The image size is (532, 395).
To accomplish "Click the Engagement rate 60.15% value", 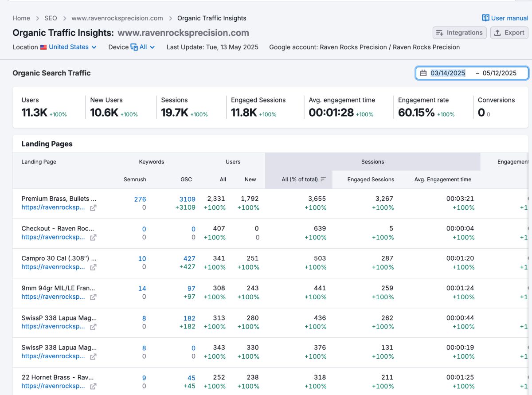I will [x=416, y=113].
